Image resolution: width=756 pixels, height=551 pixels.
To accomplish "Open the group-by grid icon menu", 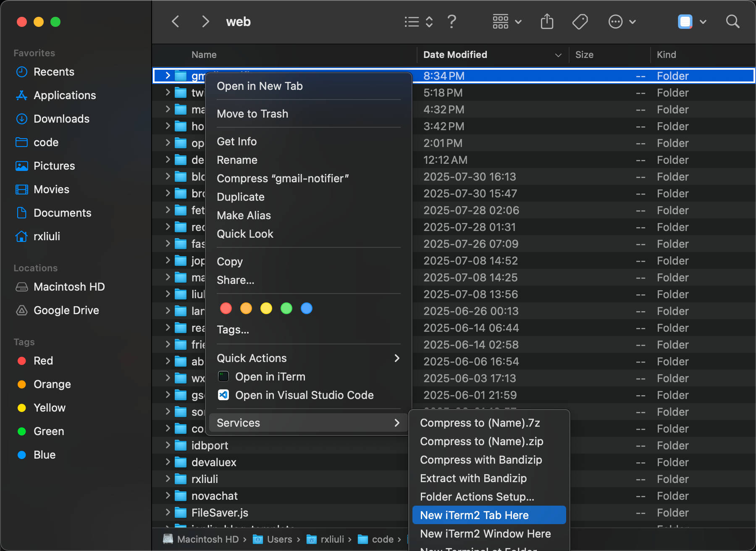I will click(x=507, y=21).
